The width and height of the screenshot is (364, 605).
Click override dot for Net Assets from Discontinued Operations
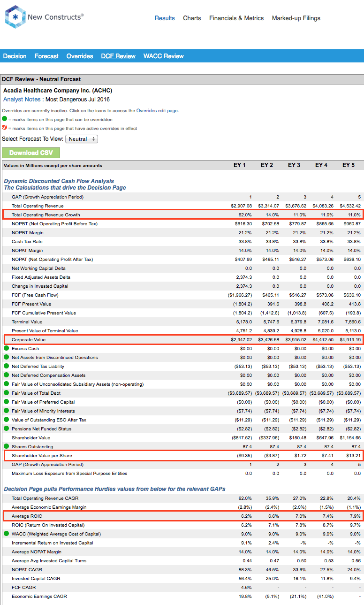click(x=6, y=358)
